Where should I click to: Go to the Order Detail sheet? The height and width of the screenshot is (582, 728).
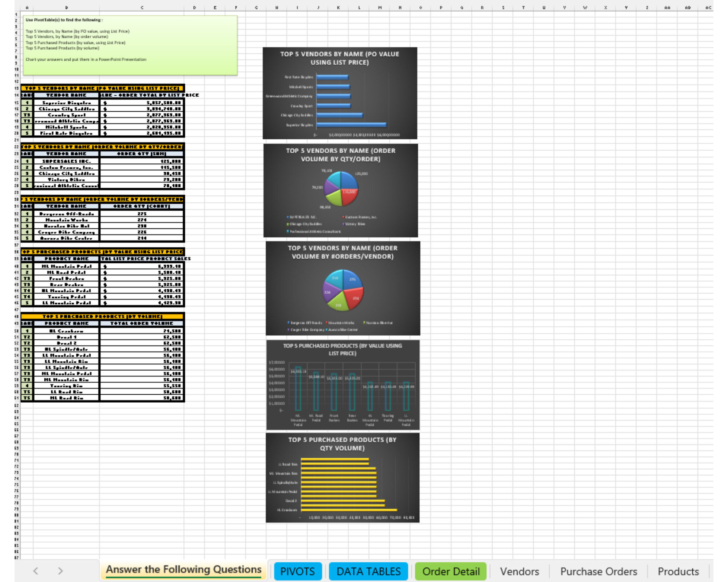(451, 571)
